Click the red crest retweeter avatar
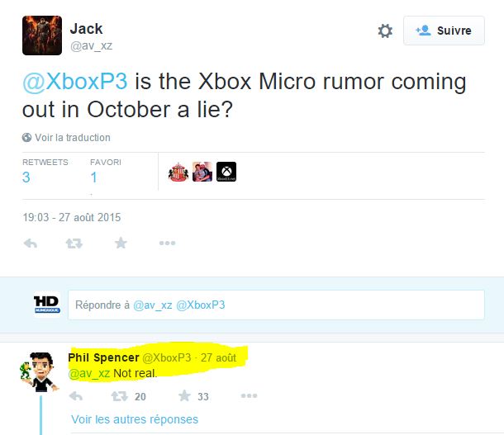Screen dimensions: 504x435 [x=178, y=172]
